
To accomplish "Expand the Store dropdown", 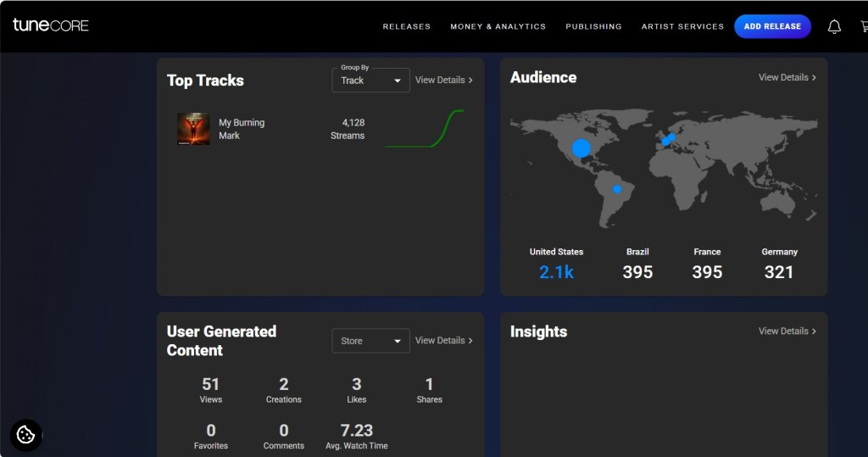I will point(370,341).
